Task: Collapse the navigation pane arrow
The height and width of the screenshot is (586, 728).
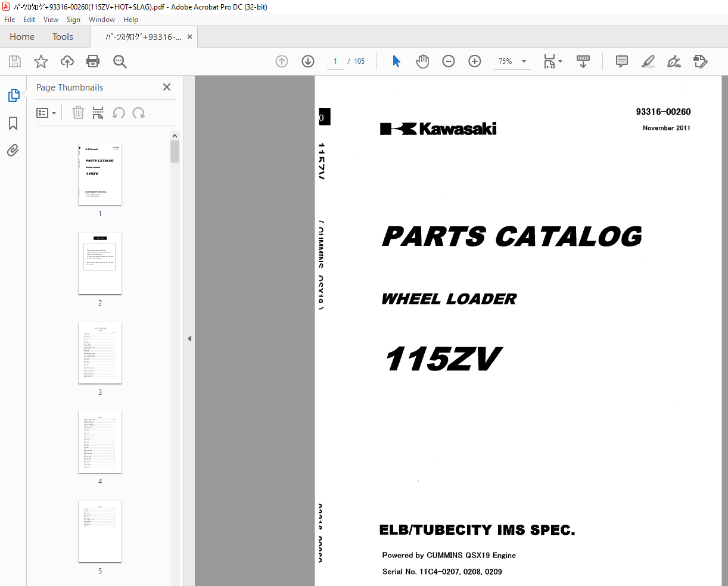Action: [189, 338]
